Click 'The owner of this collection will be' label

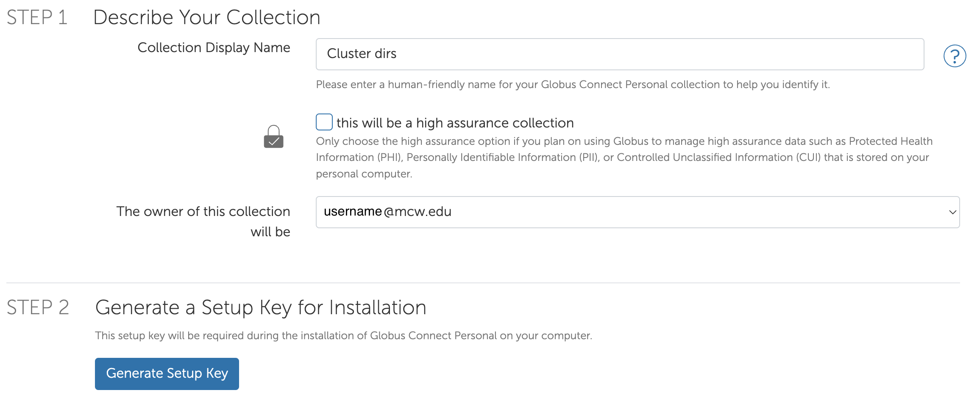click(x=203, y=221)
